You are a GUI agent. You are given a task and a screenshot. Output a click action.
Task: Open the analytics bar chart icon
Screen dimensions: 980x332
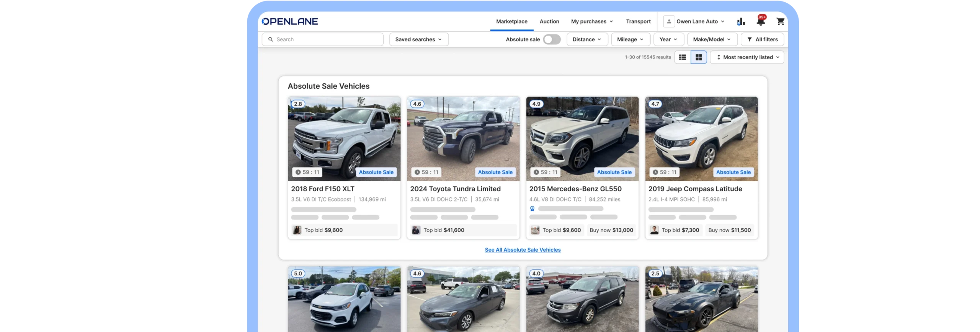[741, 21]
